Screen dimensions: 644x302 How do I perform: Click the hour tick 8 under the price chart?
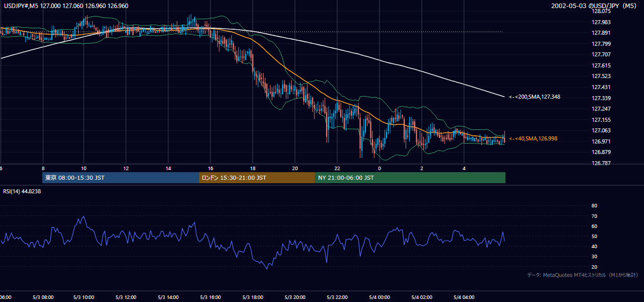(x=43, y=169)
